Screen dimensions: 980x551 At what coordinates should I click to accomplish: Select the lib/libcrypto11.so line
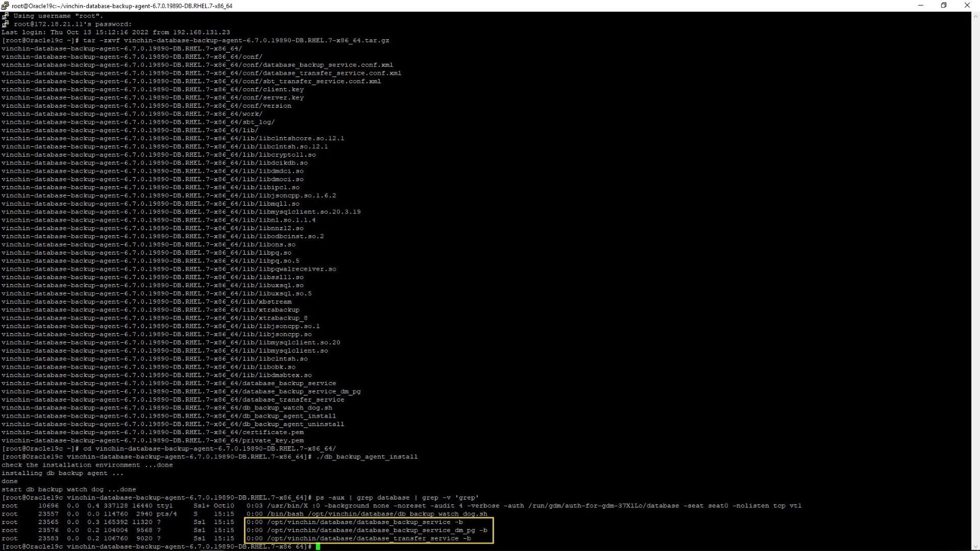tap(159, 155)
